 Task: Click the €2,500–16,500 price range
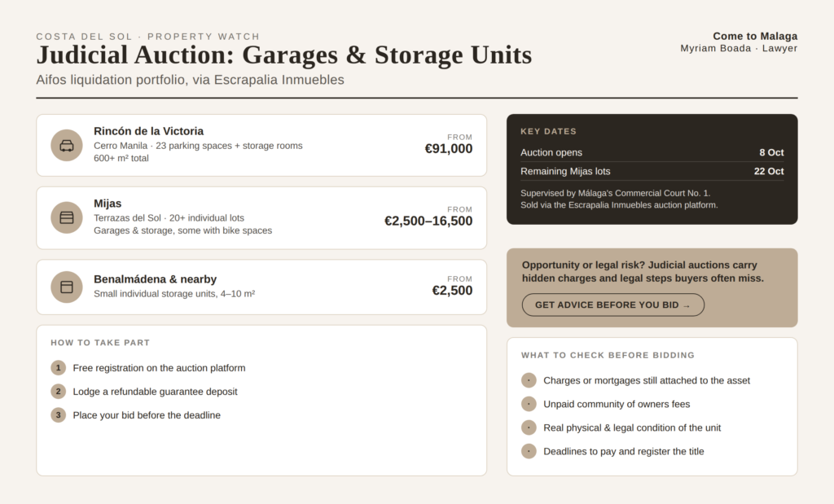click(428, 221)
